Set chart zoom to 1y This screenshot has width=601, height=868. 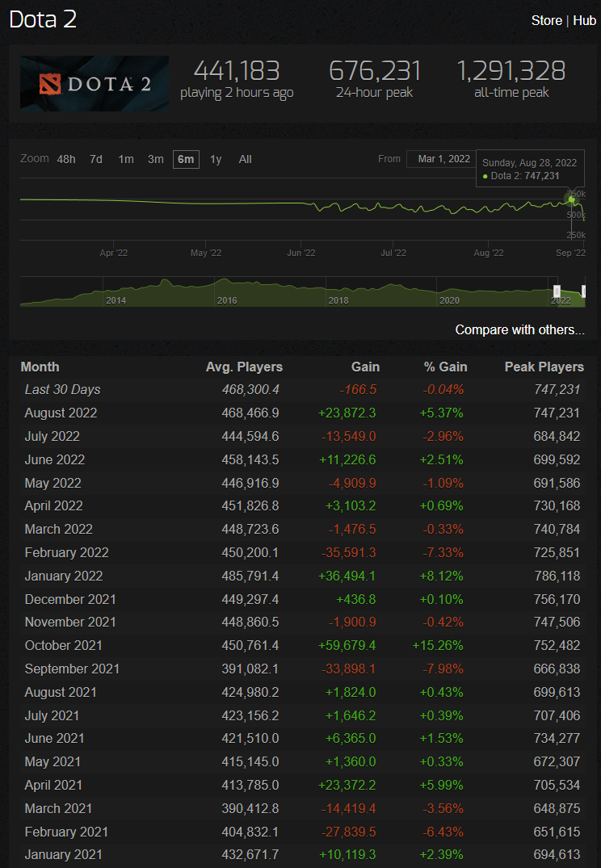tap(216, 159)
